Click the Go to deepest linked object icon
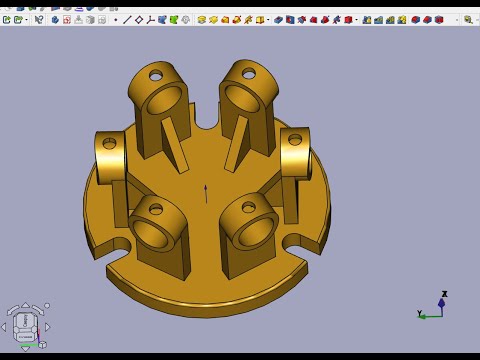 pyautogui.click(x=18, y=20)
